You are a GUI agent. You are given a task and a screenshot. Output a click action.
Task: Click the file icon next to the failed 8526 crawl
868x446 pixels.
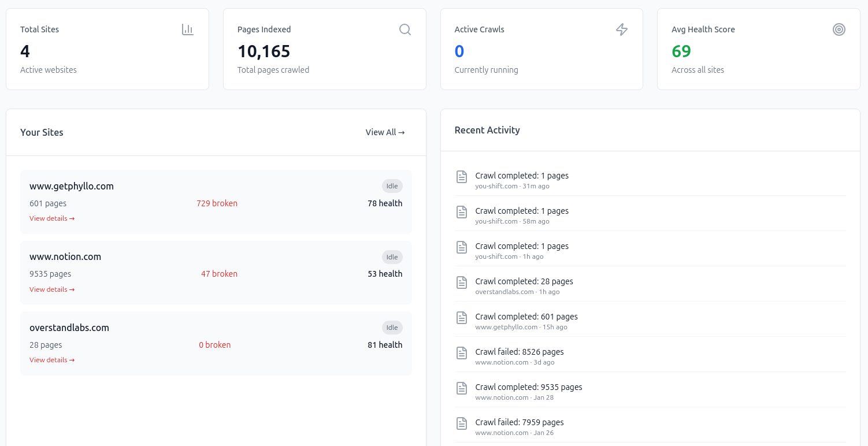pyautogui.click(x=461, y=353)
